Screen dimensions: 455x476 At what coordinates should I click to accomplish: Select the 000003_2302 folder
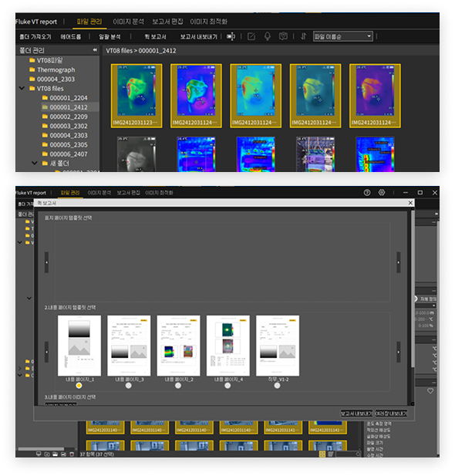point(65,126)
